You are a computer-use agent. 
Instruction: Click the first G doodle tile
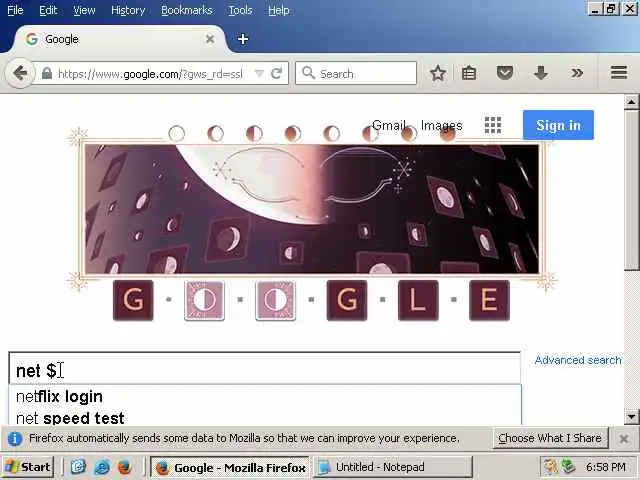click(x=133, y=300)
